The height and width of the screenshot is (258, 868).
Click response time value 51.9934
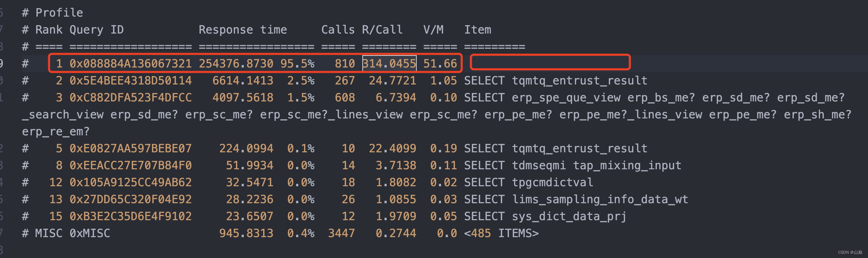(250, 165)
